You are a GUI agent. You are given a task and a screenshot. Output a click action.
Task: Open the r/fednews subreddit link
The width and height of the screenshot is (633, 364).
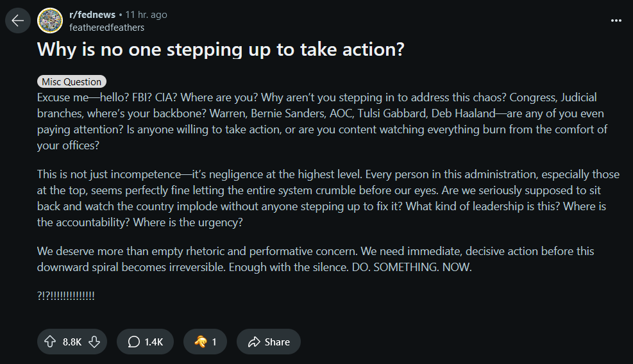92,15
